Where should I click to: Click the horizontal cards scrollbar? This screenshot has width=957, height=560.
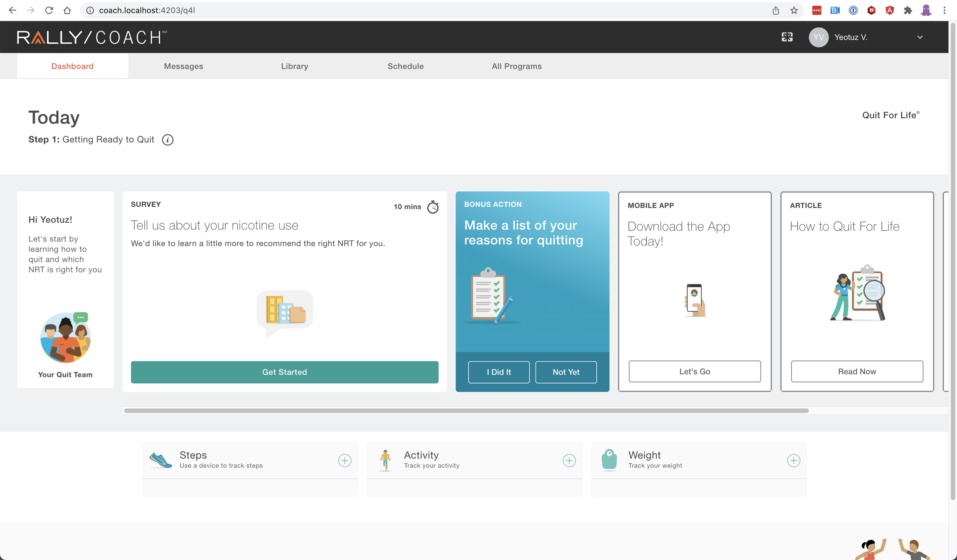[x=466, y=411]
